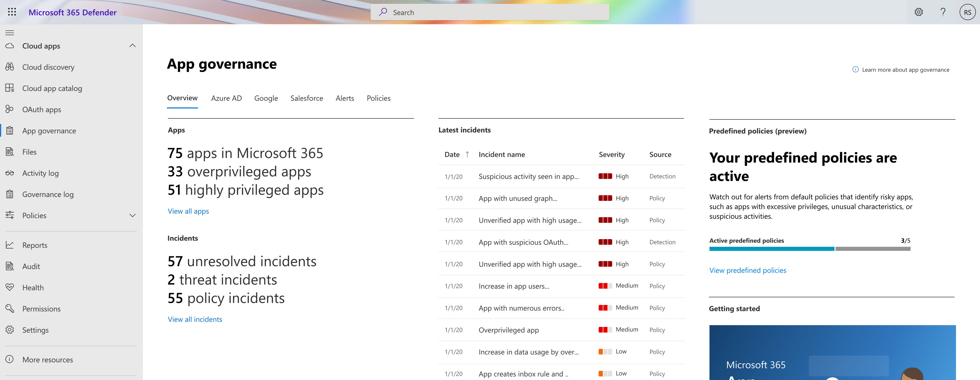Click the Health heart icon
The height and width of the screenshot is (380, 980).
click(10, 287)
